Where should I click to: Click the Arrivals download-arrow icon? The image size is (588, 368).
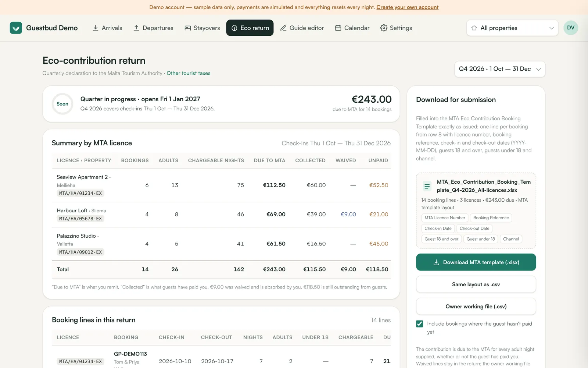pyautogui.click(x=96, y=28)
